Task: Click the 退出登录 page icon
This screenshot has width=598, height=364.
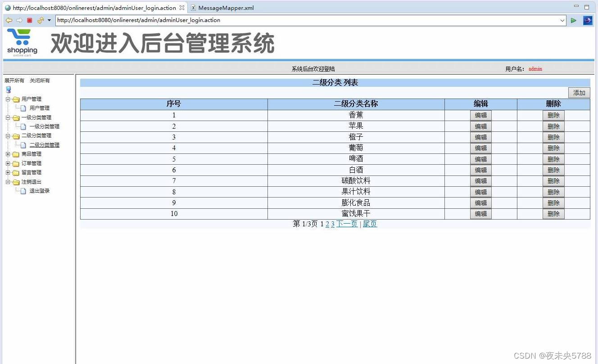Action: click(23, 191)
